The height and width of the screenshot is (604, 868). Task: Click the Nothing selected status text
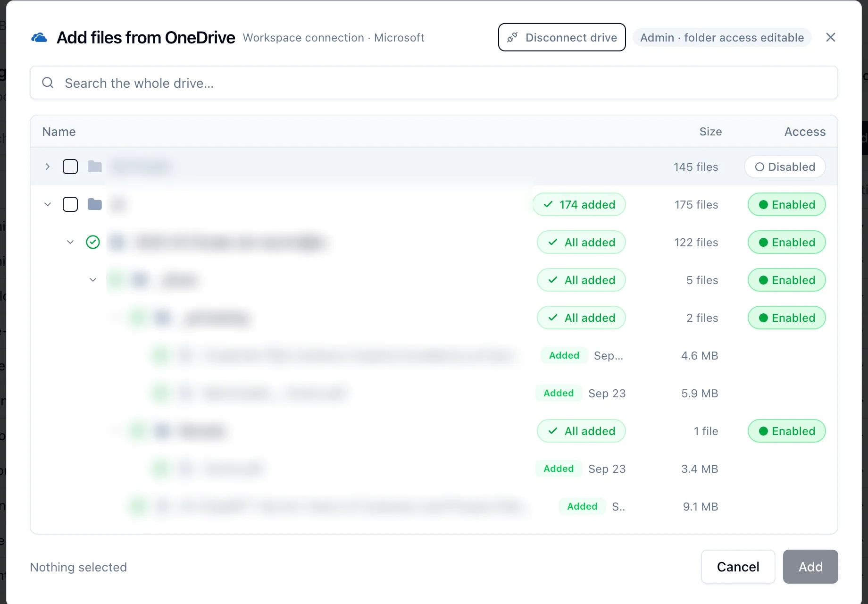(x=78, y=567)
